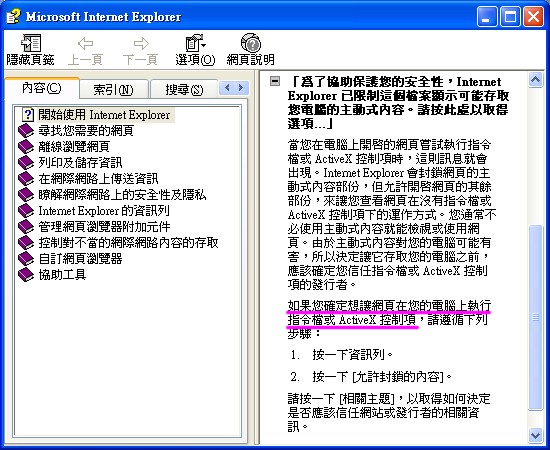
Task: Click the 下一頁 forward arrow icon
Action: (x=141, y=43)
